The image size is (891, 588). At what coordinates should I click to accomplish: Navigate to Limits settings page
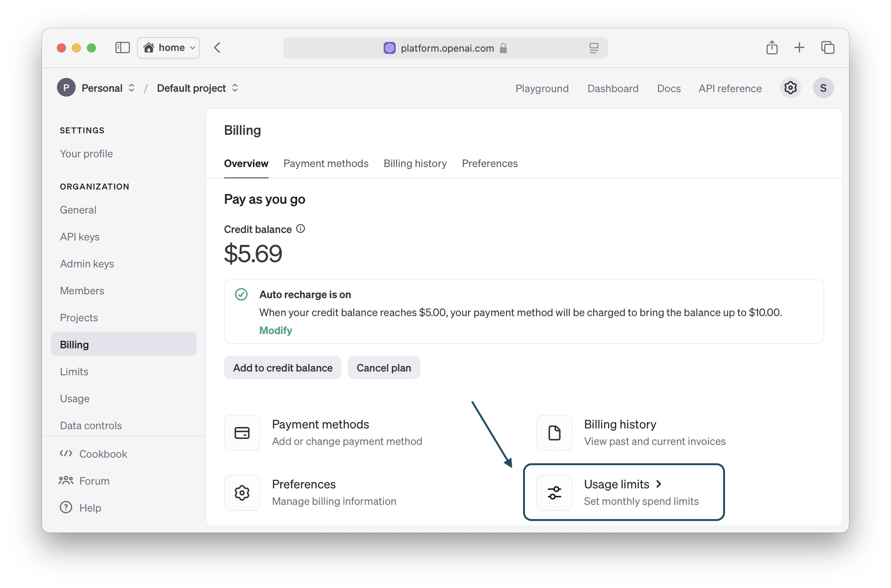pyautogui.click(x=74, y=371)
